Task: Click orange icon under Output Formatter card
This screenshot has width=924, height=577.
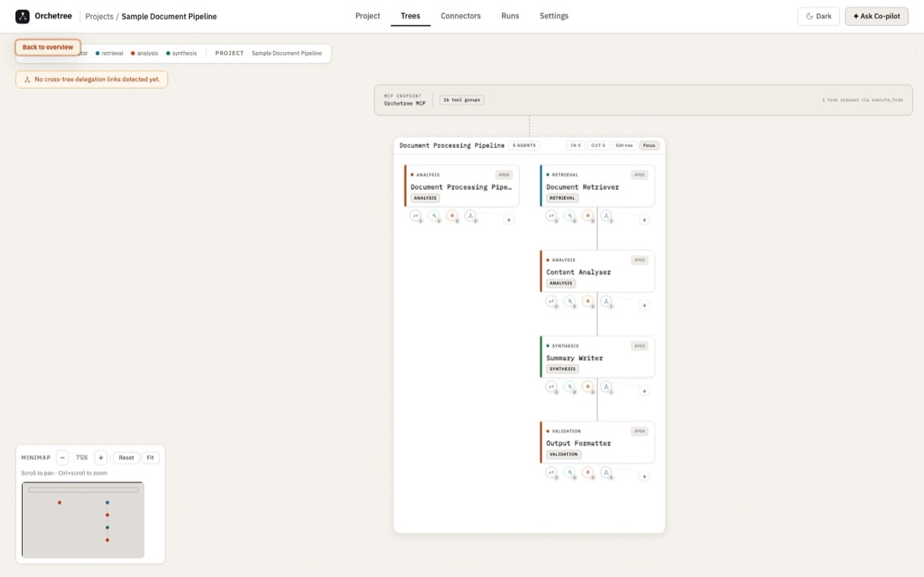Action: point(587,472)
